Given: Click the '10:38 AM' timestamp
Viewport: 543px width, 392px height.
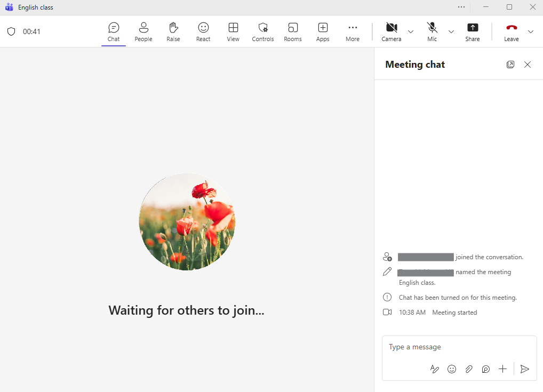Looking at the screenshot, I should [x=412, y=313].
